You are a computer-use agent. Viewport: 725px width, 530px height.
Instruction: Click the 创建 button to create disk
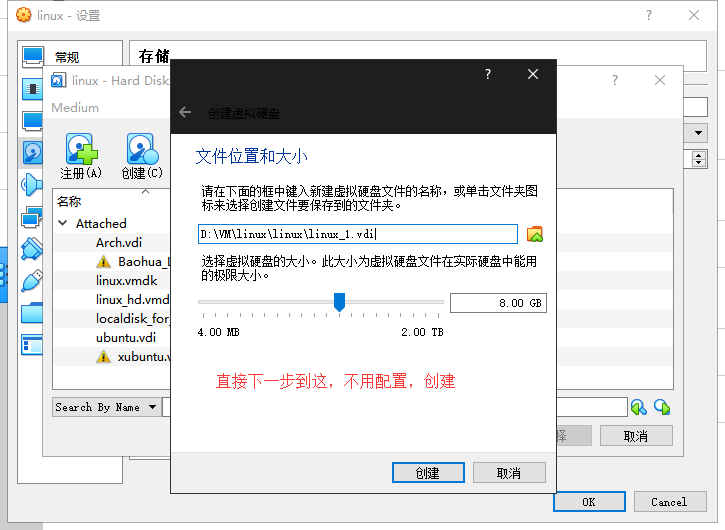click(427, 473)
